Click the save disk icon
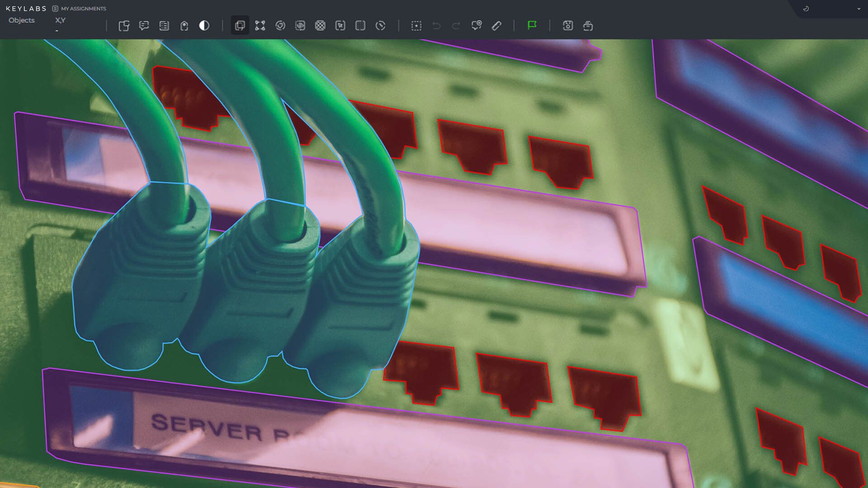Image resolution: width=868 pixels, height=488 pixels. coord(568,26)
